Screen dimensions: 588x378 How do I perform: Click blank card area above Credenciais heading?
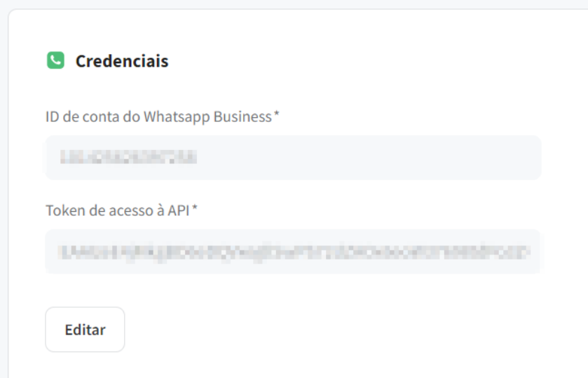292,30
